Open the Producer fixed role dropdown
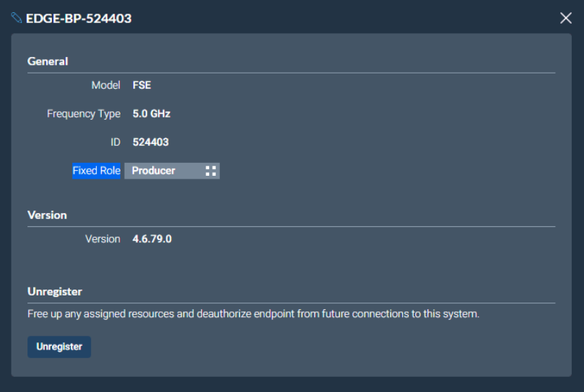Screen dimensions: 584x392 click(x=172, y=171)
